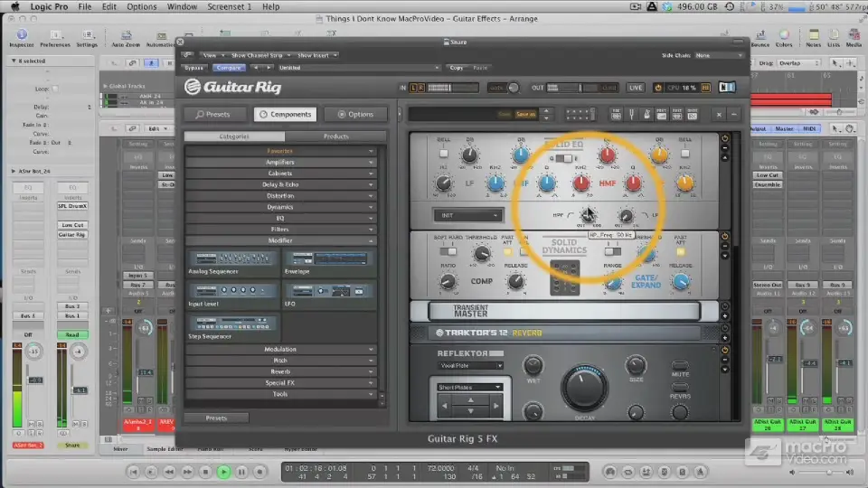
Task: Expand the Amplifiers category
Action: pyautogui.click(x=280, y=162)
